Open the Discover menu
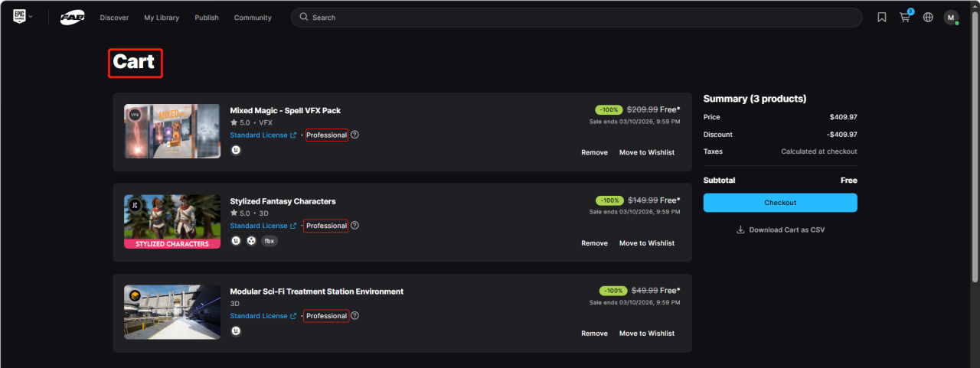 114,18
